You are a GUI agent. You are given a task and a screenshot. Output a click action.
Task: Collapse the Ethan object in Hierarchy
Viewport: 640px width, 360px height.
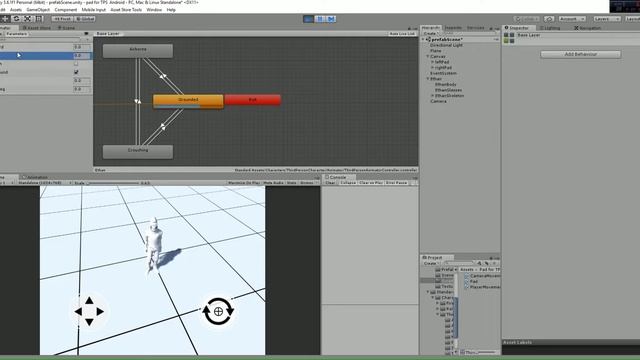pyautogui.click(x=428, y=79)
